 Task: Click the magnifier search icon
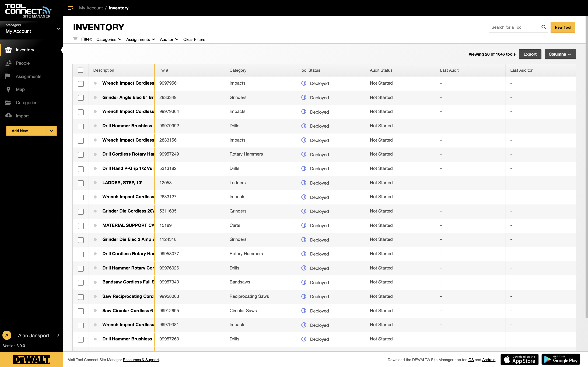pos(544,27)
